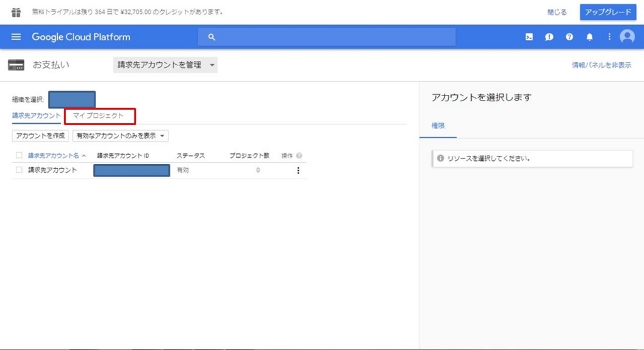Click アカウントを選択します panel heading

pos(481,97)
